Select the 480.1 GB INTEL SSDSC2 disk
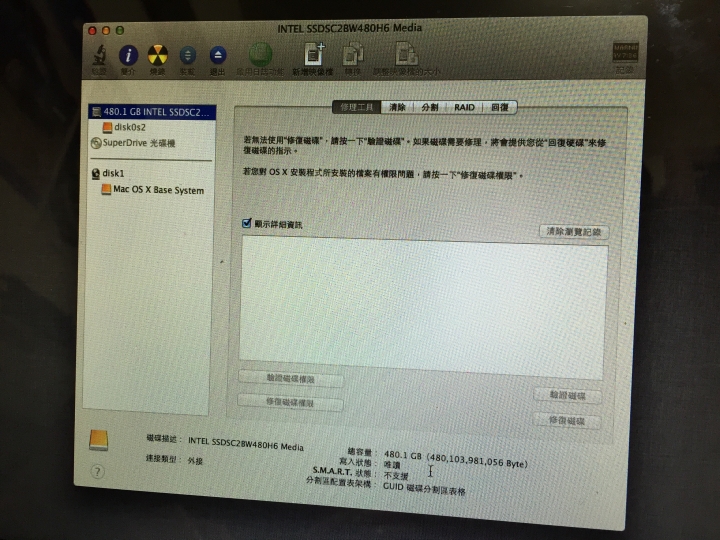Viewport: 720px width, 540px height. tap(152, 112)
